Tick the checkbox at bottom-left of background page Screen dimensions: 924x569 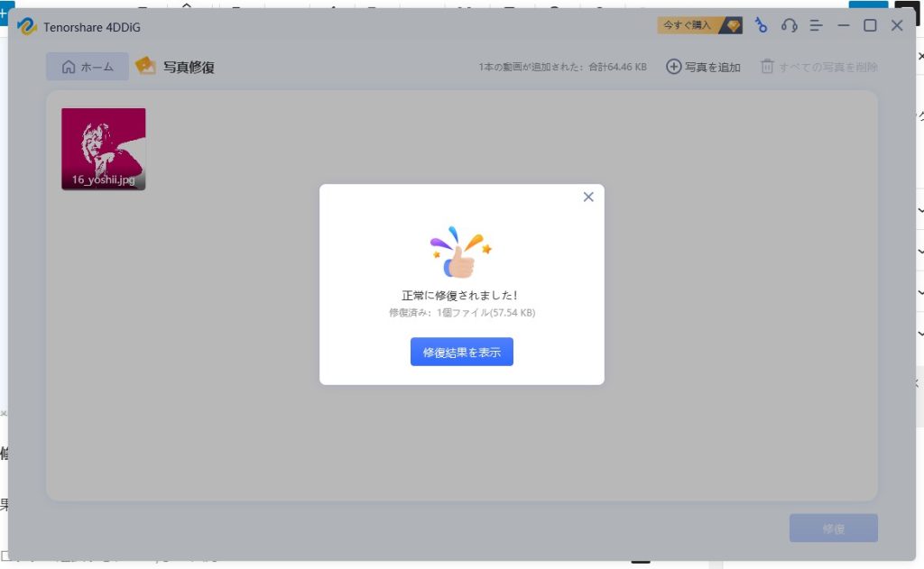5,556
